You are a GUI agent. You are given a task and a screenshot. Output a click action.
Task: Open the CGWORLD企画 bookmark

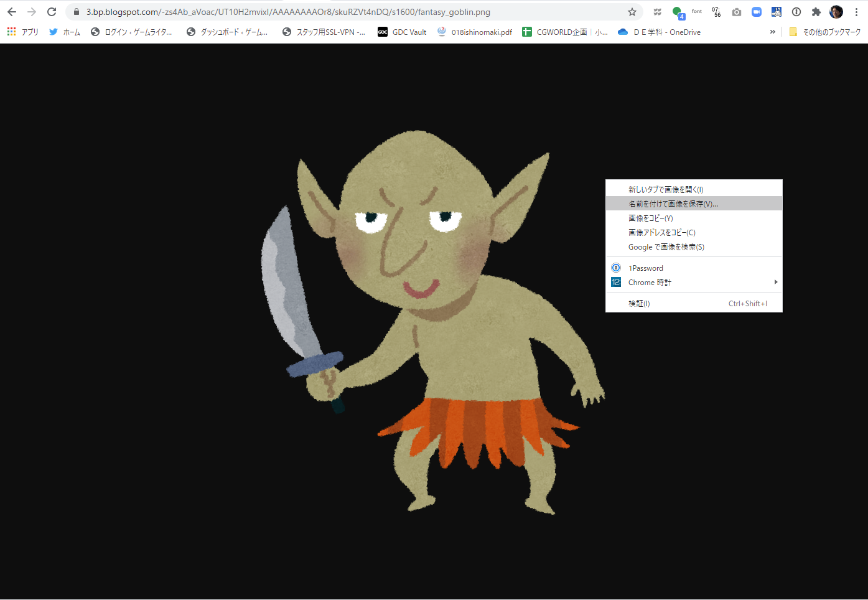pos(565,32)
